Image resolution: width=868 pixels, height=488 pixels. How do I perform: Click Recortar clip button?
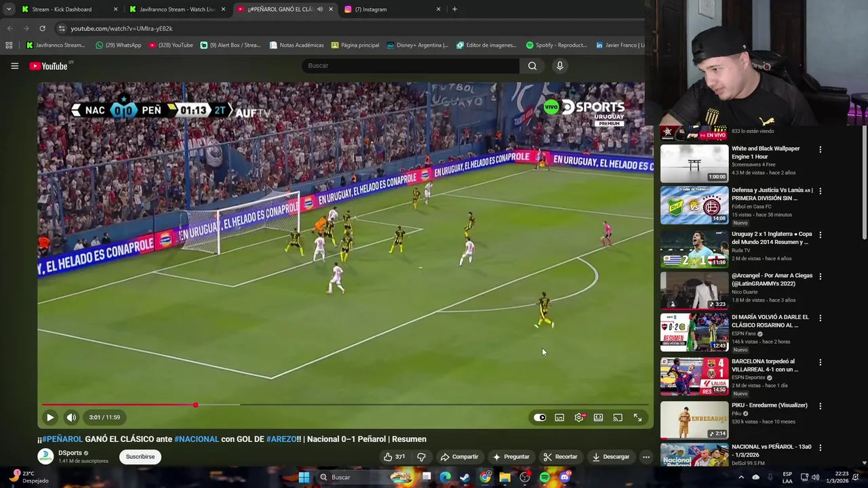tap(560, 457)
